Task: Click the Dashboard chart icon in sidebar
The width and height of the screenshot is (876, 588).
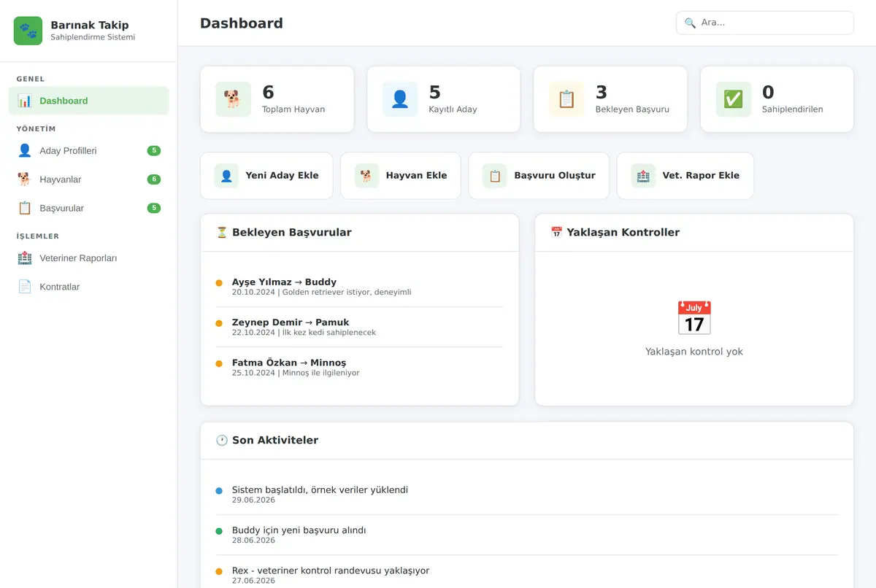Action: (x=25, y=101)
